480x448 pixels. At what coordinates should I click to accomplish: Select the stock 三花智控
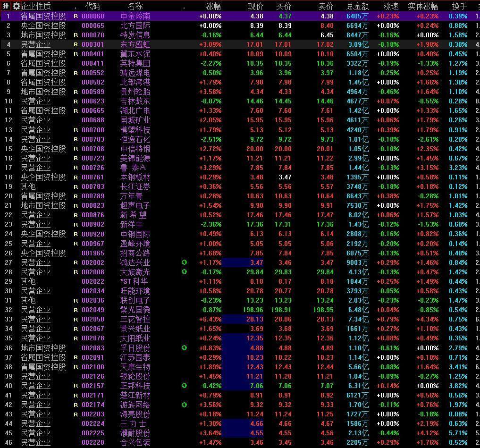pos(135,320)
